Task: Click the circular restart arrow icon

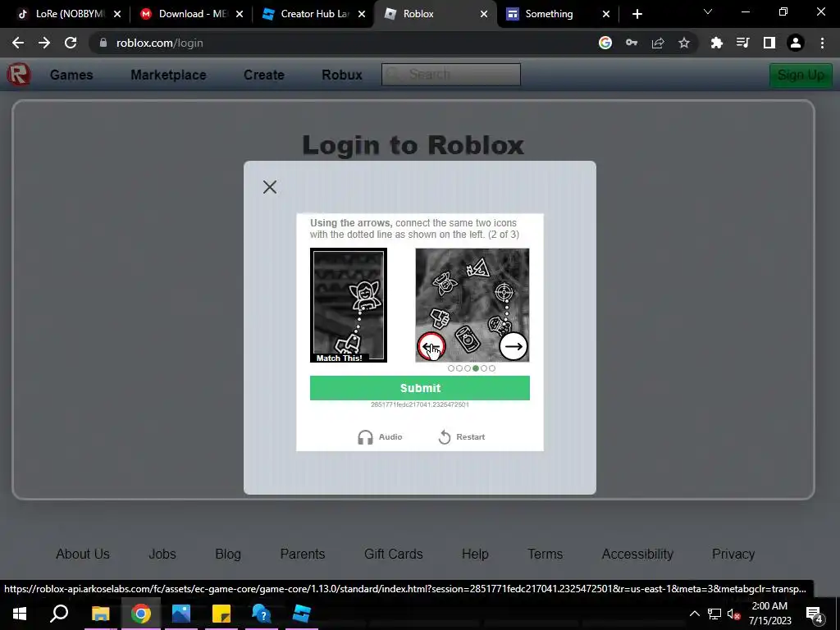Action: click(x=444, y=437)
